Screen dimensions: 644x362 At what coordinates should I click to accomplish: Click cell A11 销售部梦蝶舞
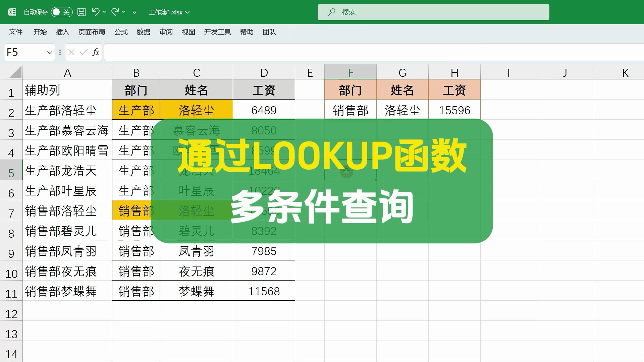click(67, 291)
